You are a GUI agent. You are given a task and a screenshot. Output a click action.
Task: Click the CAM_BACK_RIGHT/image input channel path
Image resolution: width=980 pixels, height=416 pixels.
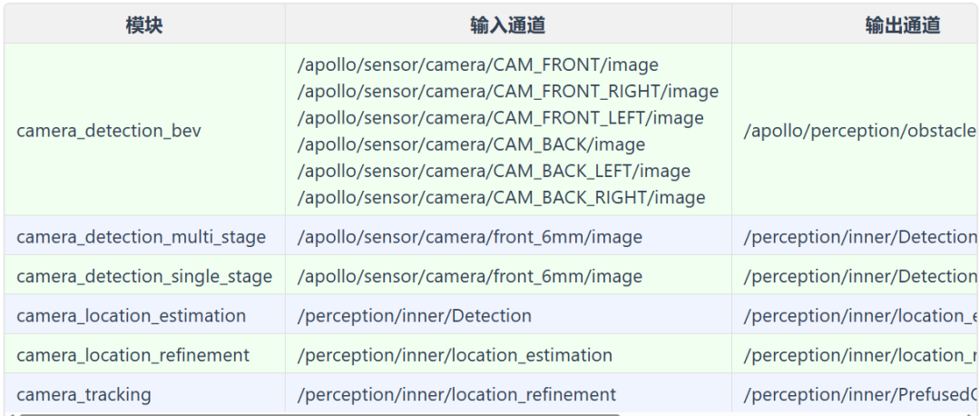click(501, 197)
